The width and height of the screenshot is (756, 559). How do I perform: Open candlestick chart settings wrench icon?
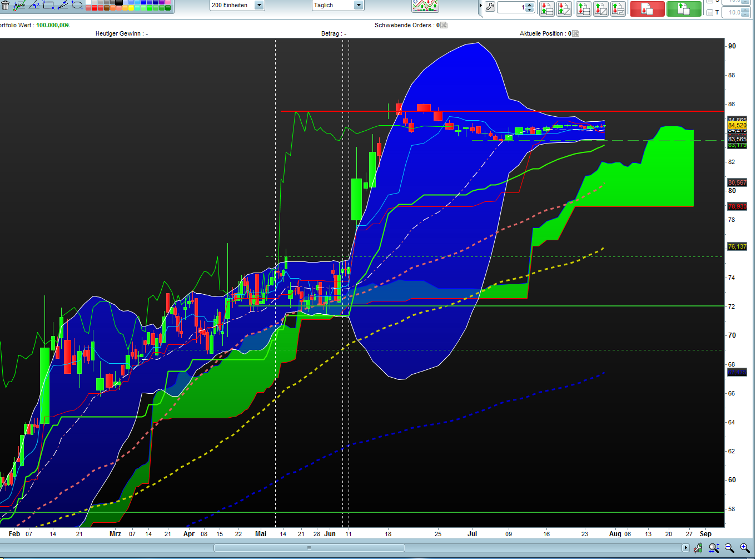(698, 548)
